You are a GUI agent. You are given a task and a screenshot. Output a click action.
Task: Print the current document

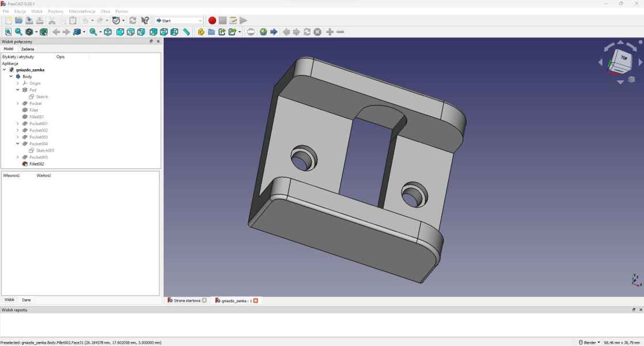pos(39,21)
